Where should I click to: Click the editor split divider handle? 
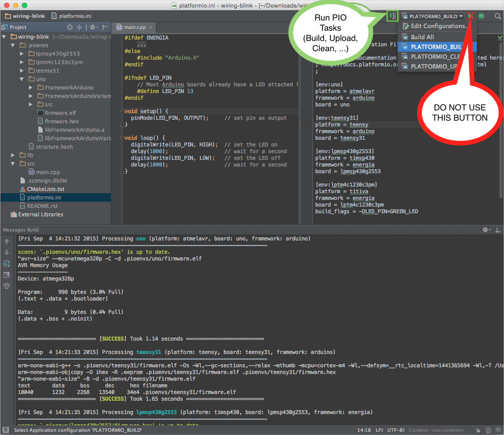coord(300,123)
